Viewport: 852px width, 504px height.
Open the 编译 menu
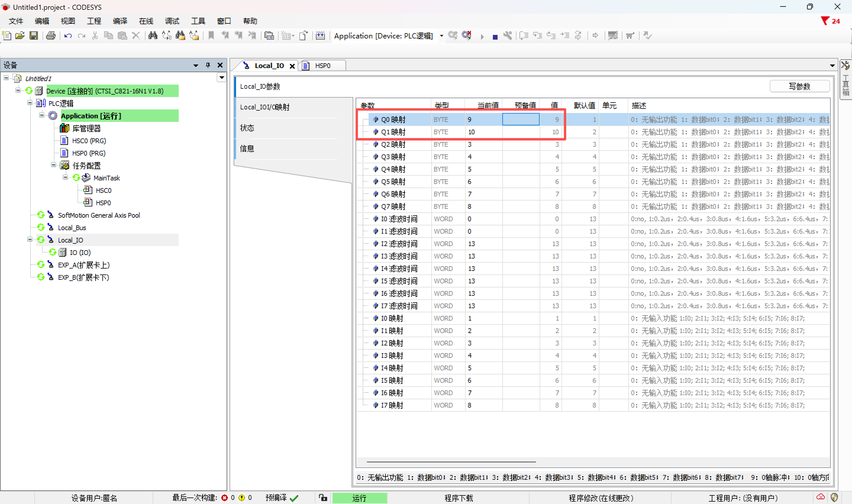120,21
